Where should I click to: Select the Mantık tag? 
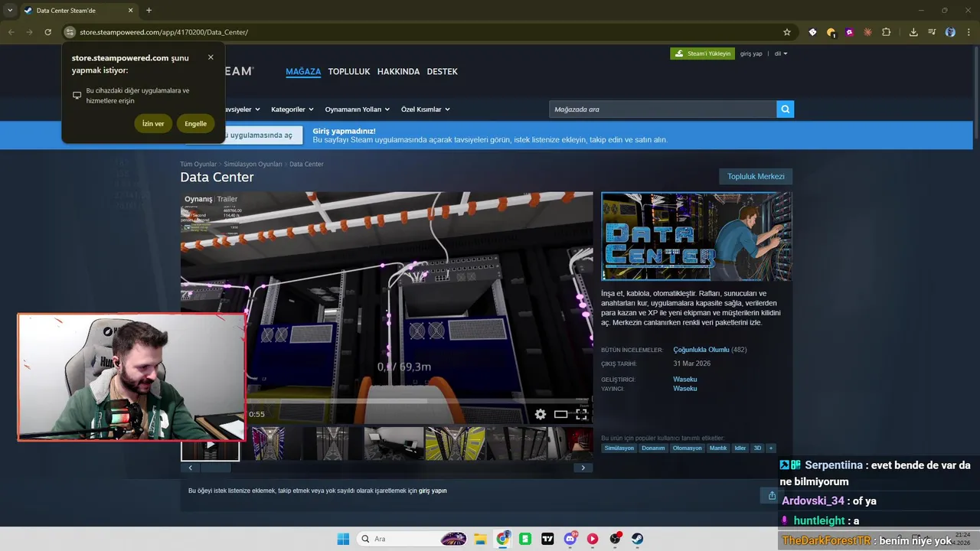pyautogui.click(x=718, y=448)
